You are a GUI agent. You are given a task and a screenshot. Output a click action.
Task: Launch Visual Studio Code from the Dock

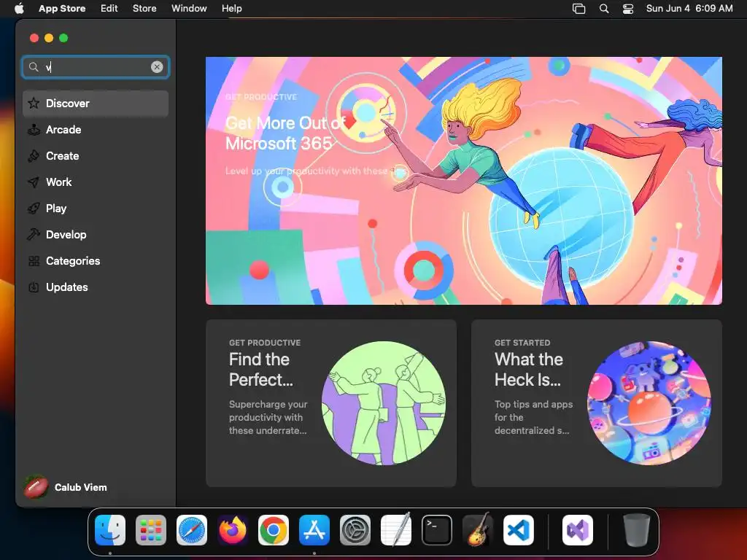519,530
